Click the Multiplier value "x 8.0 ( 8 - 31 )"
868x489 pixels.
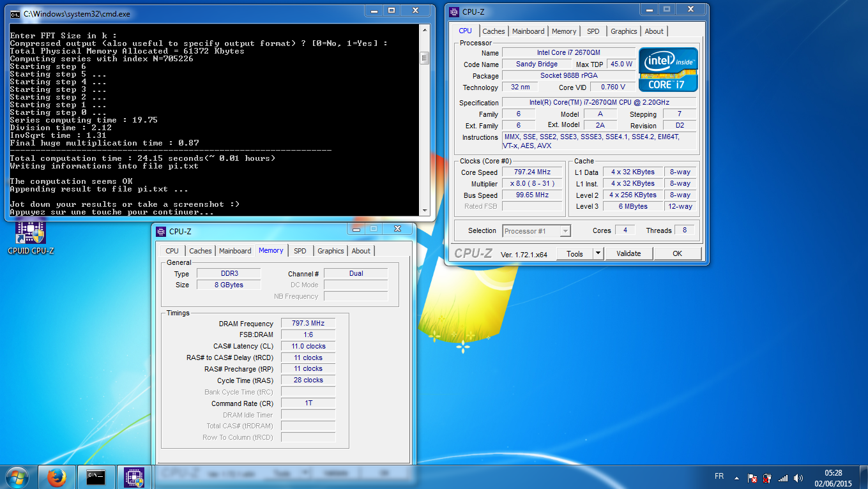point(531,183)
